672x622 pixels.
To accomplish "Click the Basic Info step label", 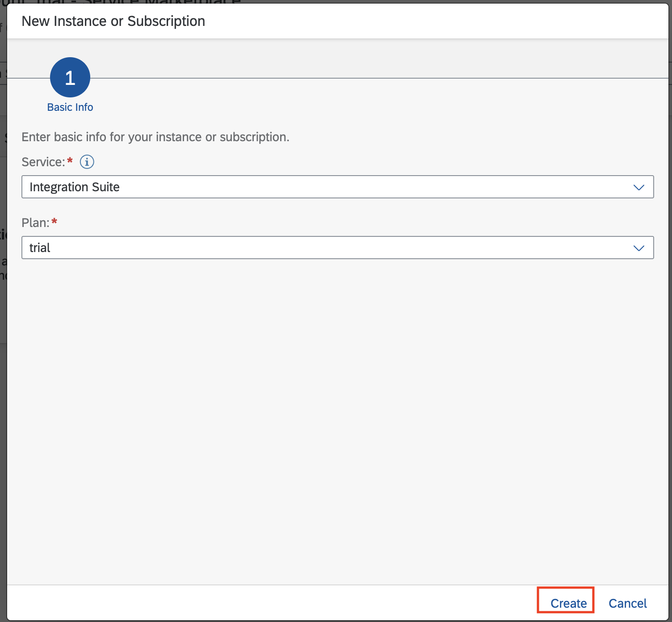I will [x=70, y=107].
